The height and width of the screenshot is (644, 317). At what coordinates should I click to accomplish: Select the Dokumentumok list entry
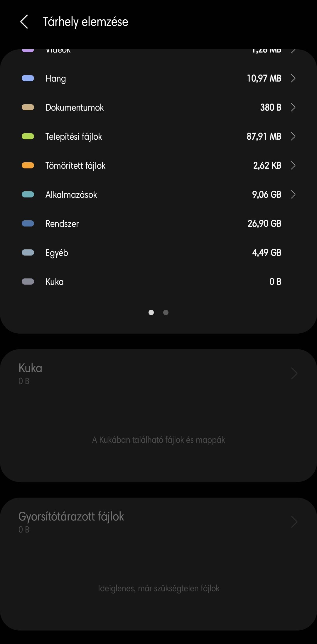point(158,107)
